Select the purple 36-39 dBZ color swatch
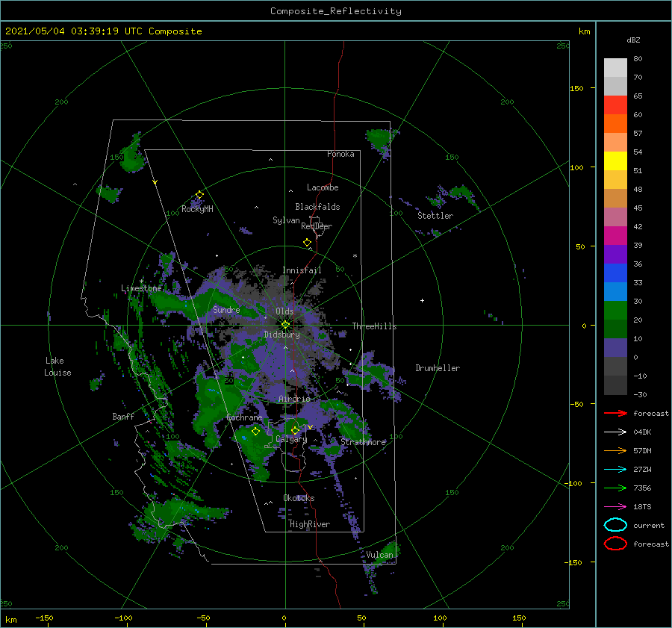The height and width of the screenshot is (628, 672). point(615,255)
